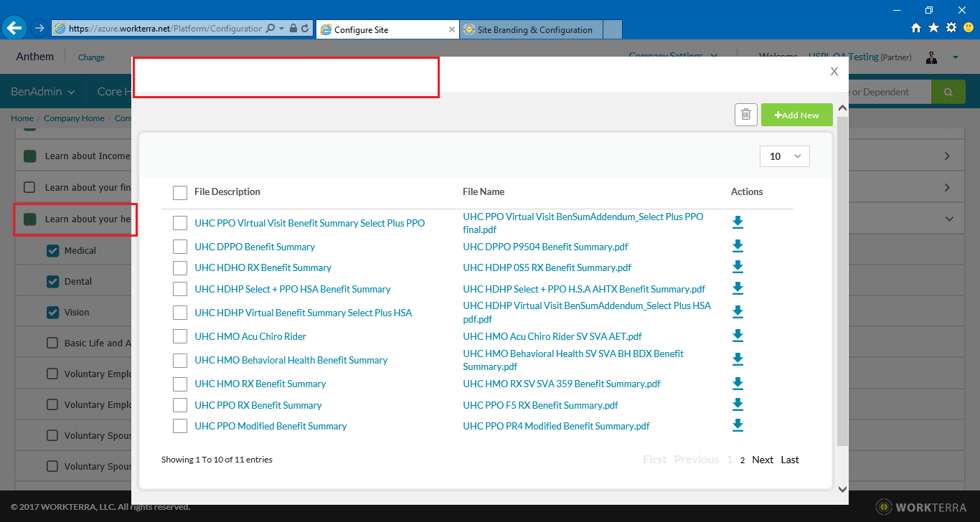Click the browser forward arrow
The height and width of the screenshot is (522, 980).
(39, 29)
